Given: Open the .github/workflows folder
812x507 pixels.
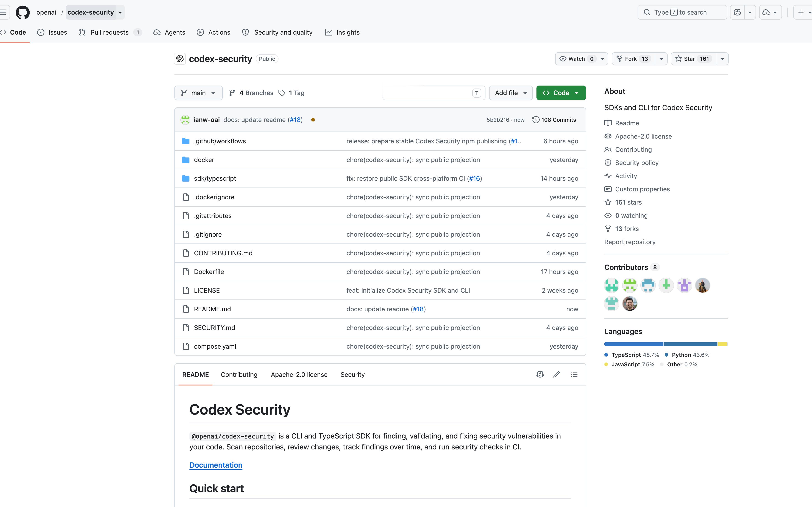Looking at the screenshot, I should [x=220, y=141].
